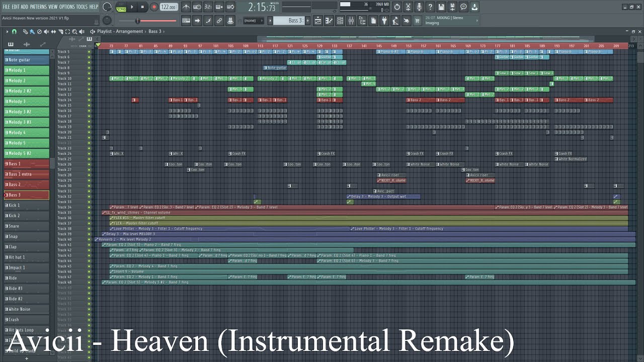This screenshot has height=362, width=644.
Task: Toggle the magnet snap icon
Action: 14,31
